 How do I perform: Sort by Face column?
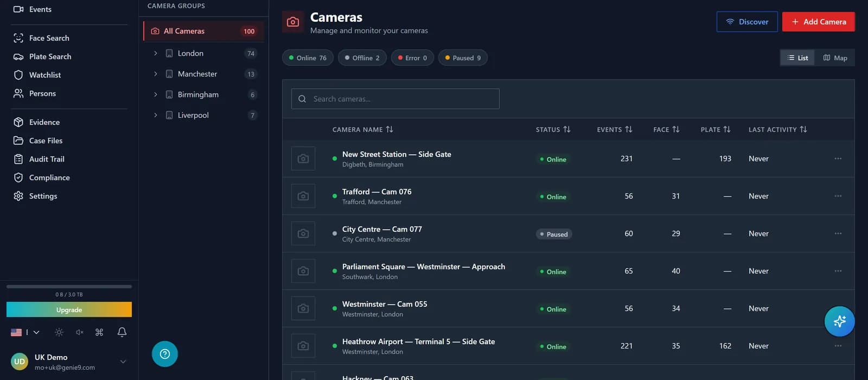(x=666, y=129)
